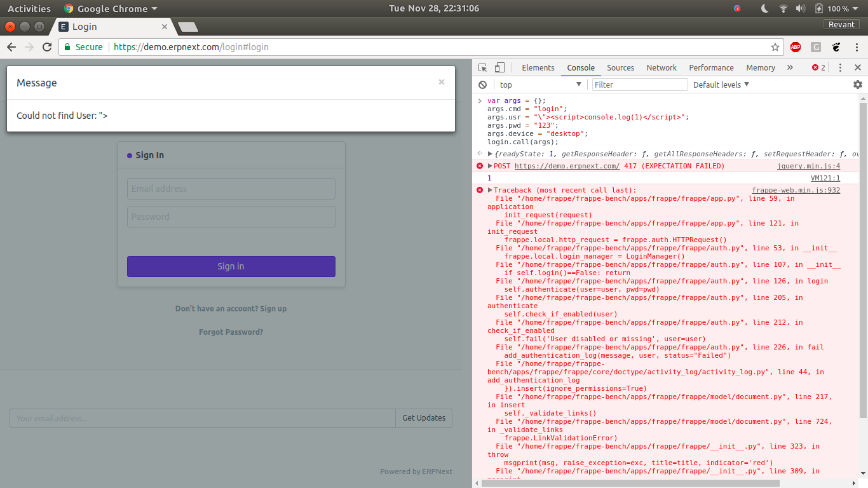Go to the Memory tab

(x=761, y=67)
